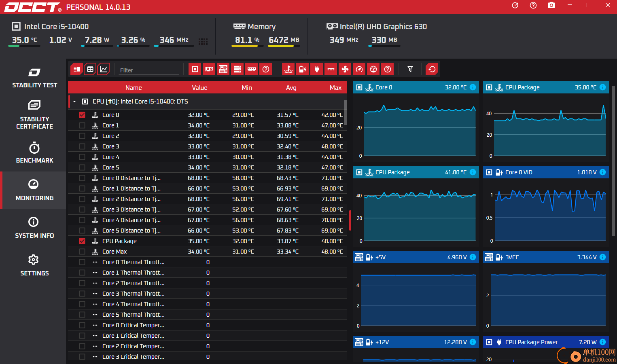Check for updates in the title bar

click(x=515, y=5)
